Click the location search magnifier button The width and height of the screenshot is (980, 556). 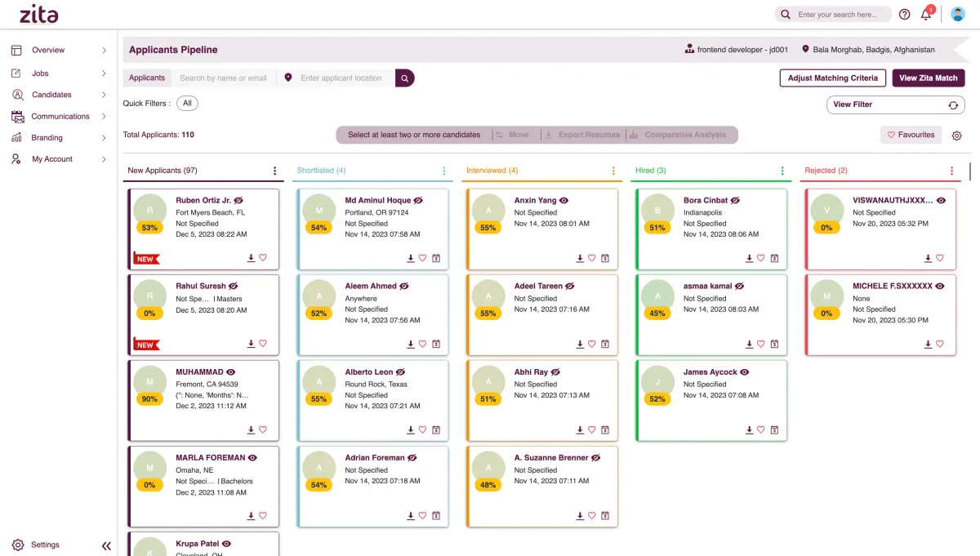point(405,78)
